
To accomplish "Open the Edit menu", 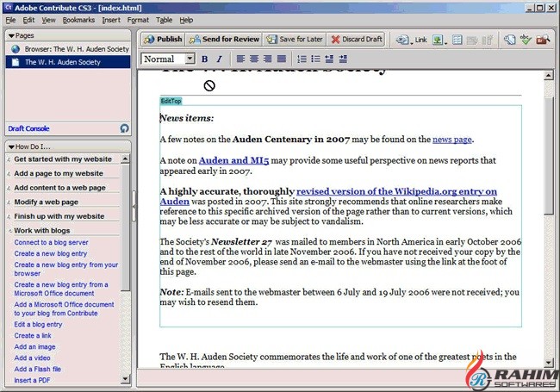I will (x=28, y=20).
